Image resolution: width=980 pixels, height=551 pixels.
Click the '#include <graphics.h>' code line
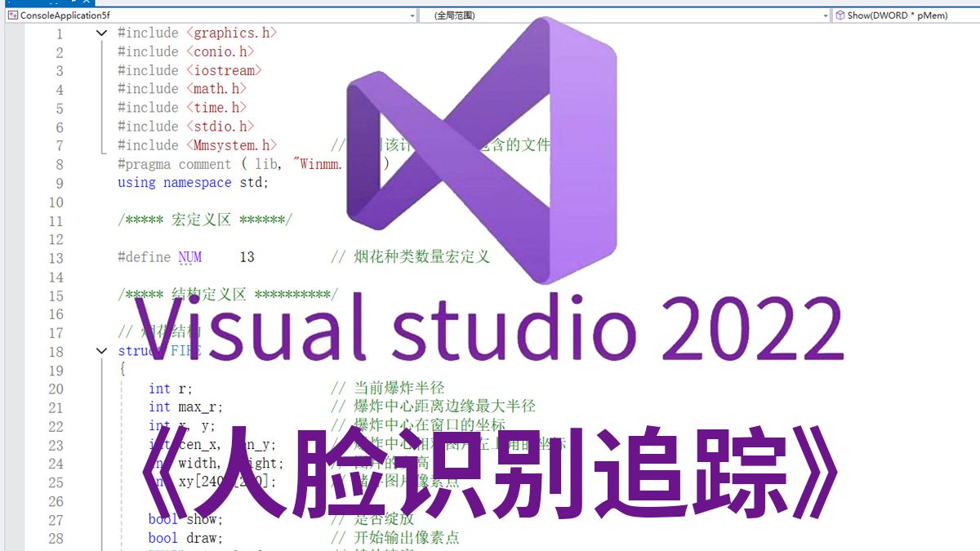coord(198,33)
